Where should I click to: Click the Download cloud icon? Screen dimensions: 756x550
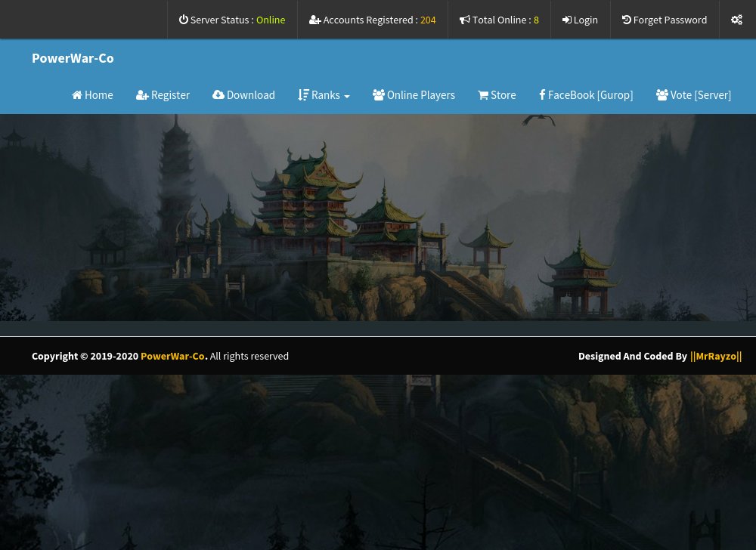218,95
